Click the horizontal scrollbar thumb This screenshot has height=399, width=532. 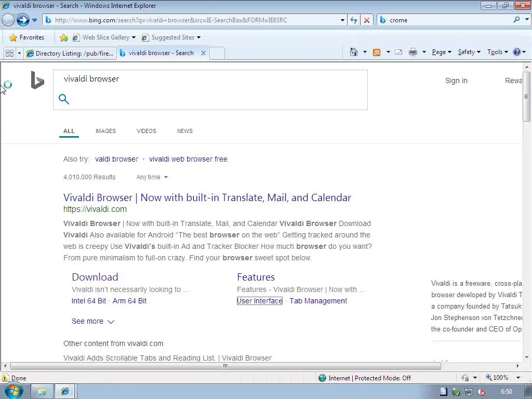pos(225,366)
